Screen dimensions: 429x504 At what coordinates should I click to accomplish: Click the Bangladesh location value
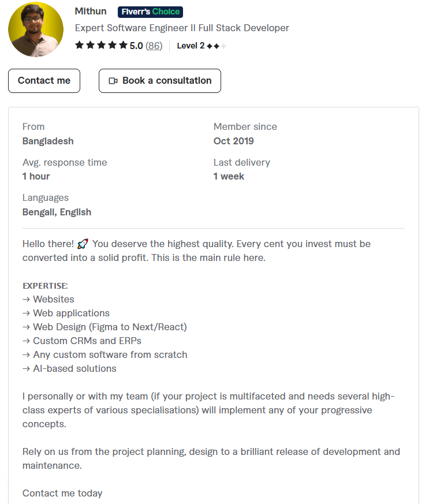pos(48,141)
